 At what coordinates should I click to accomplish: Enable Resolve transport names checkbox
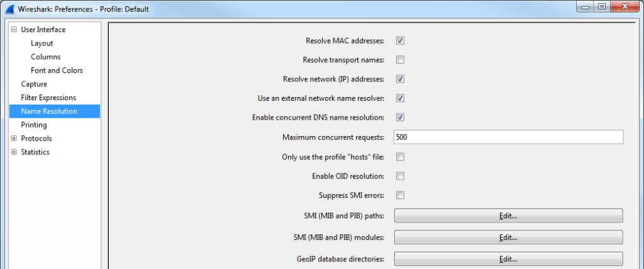(x=400, y=60)
